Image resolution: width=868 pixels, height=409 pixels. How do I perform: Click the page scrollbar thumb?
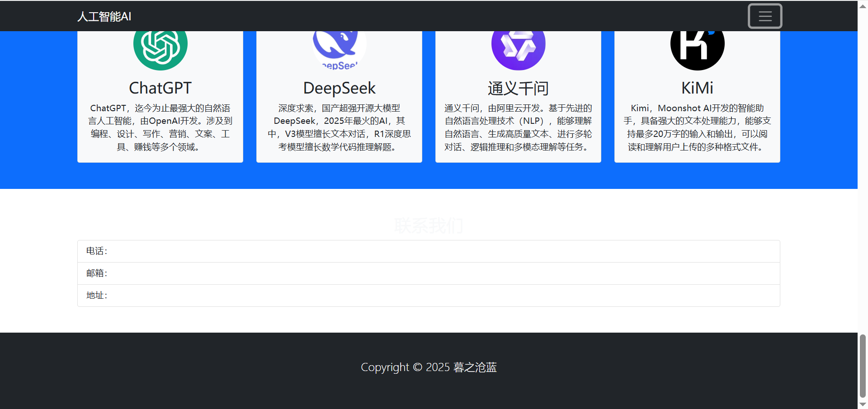click(x=863, y=366)
